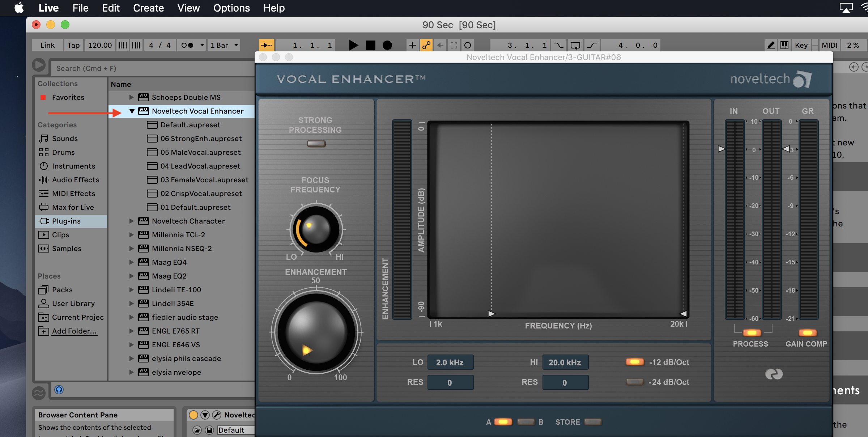The height and width of the screenshot is (437, 868).
Task: Open the Create menu
Action: [148, 8]
